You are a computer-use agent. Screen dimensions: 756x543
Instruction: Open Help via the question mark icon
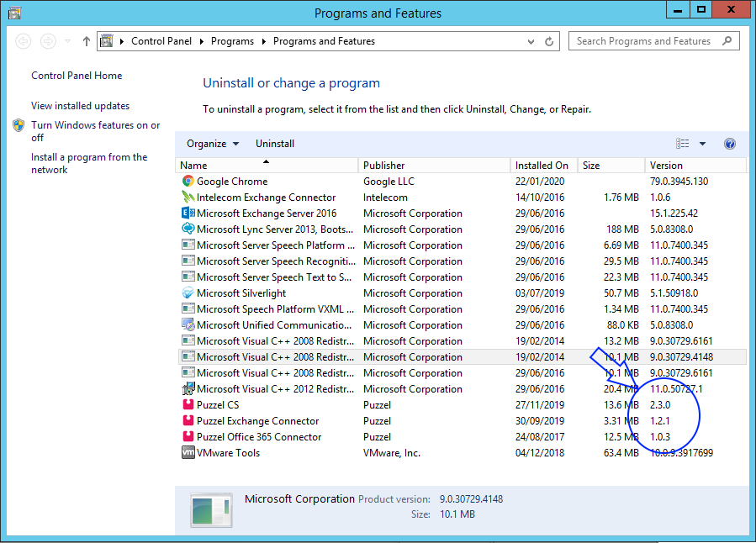click(728, 143)
